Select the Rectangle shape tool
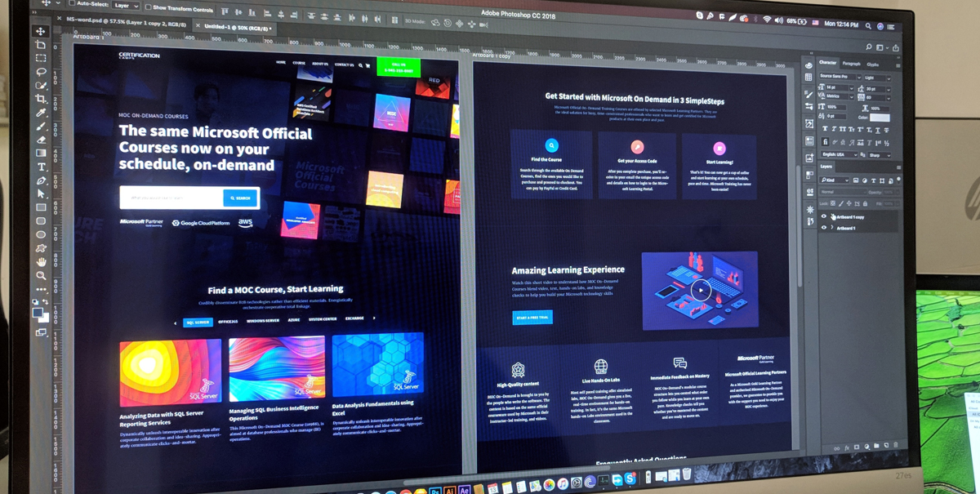The image size is (980, 494). (41, 207)
